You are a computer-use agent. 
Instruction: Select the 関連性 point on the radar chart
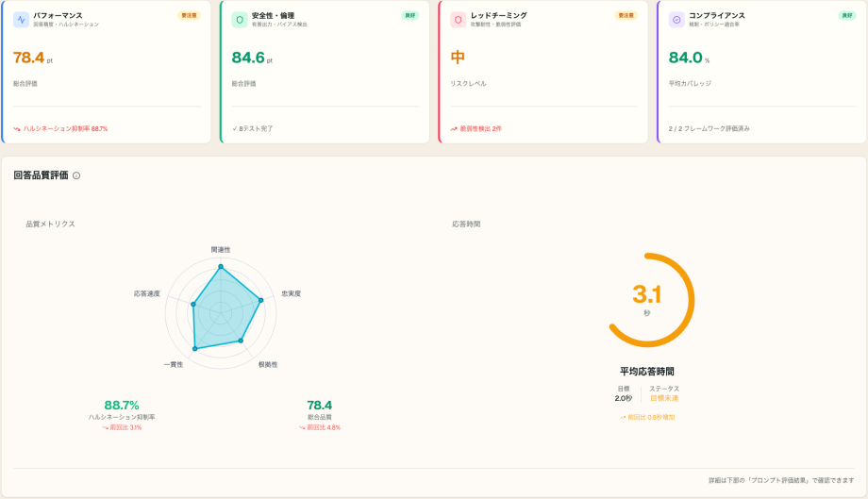point(221,267)
